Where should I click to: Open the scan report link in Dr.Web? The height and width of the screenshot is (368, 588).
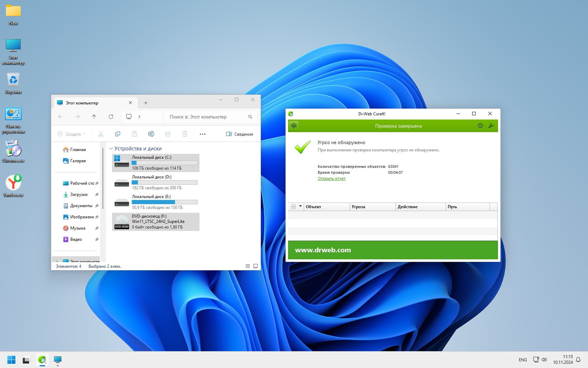click(331, 178)
